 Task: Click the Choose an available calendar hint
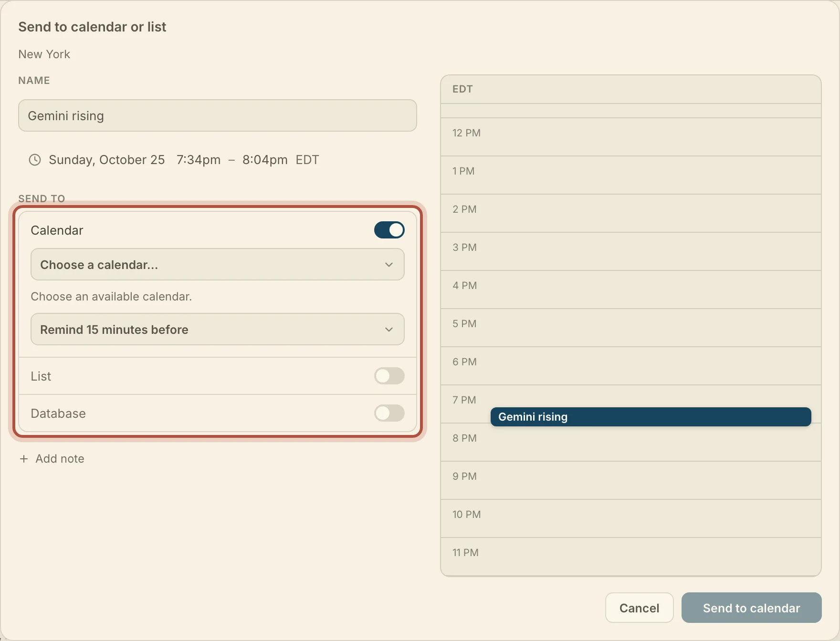111,297
